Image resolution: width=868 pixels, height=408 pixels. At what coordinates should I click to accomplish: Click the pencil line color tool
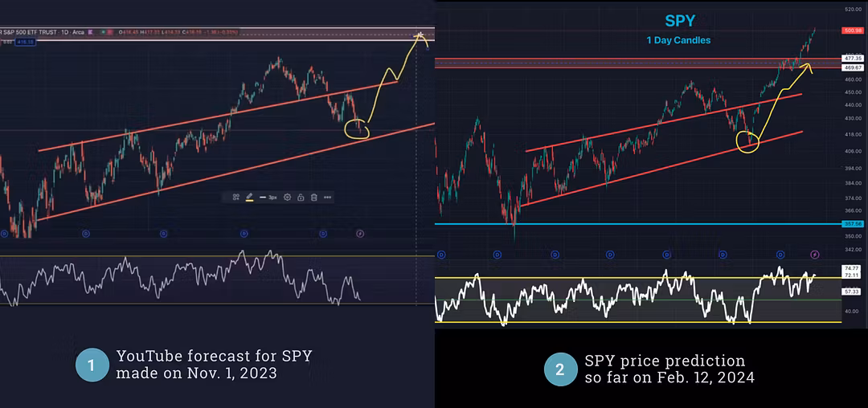pos(249,197)
